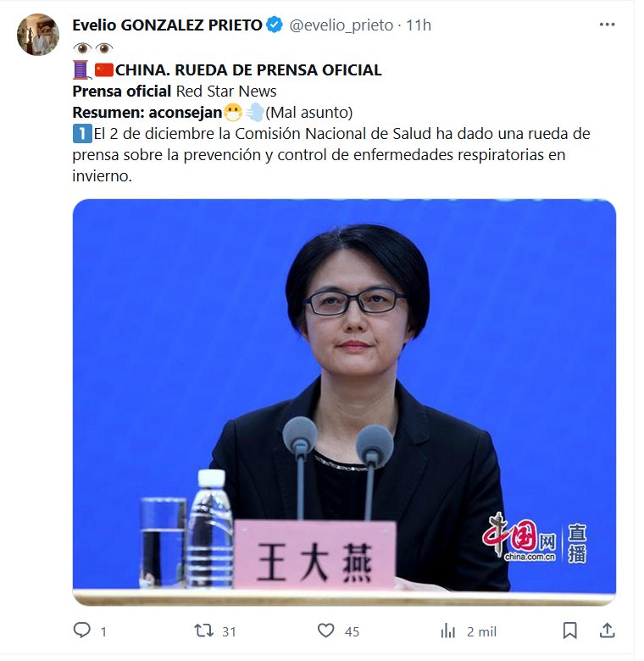Screen dimensions: 644x661
Task: Bookmark this tweet
Action: pyautogui.click(x=569, y=630)
